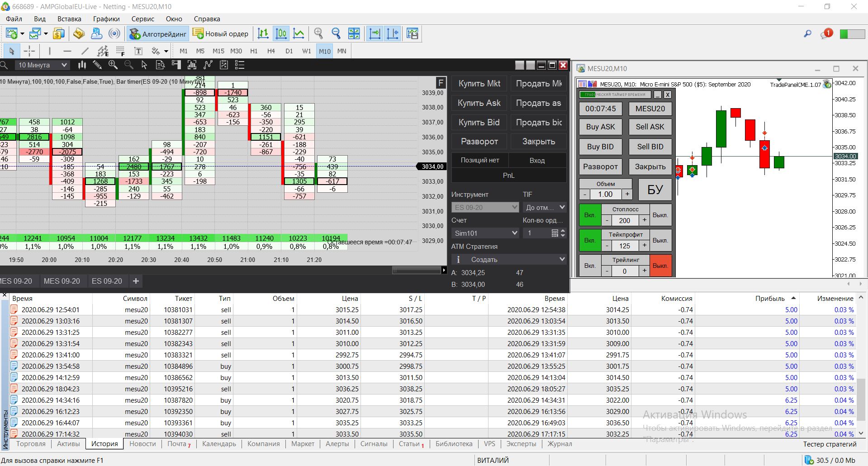The width and height of the screenshot is (868, 466).
Task: Open the Сервис menu
Action: (143, 19)
